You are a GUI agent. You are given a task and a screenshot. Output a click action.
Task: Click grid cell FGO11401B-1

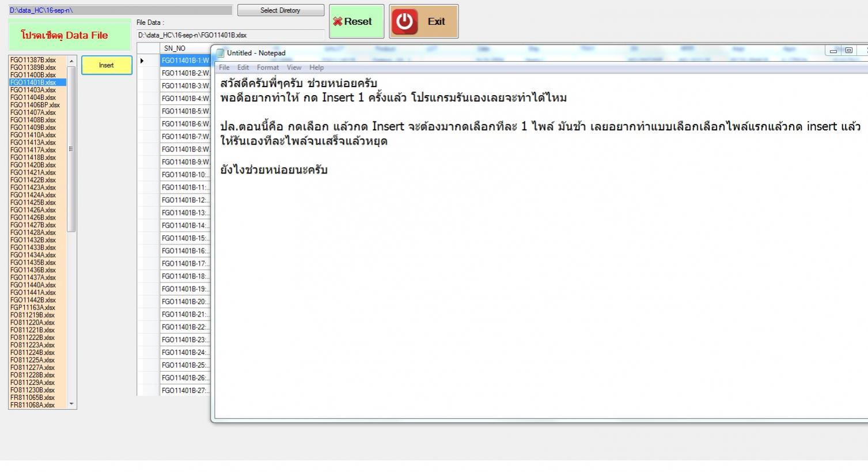[185, 61]
